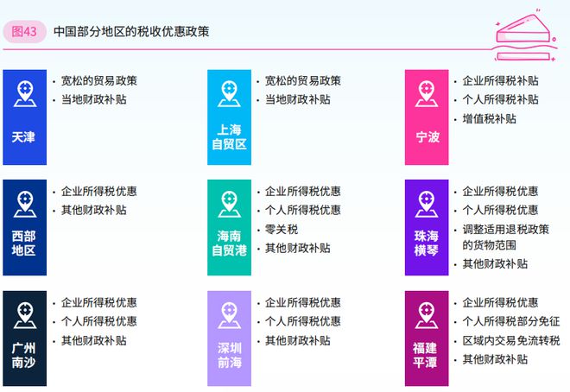Screen dimensions: 570x392
Task: Click the location pin icon above 珠海横琴
Action: pos(427,204)
